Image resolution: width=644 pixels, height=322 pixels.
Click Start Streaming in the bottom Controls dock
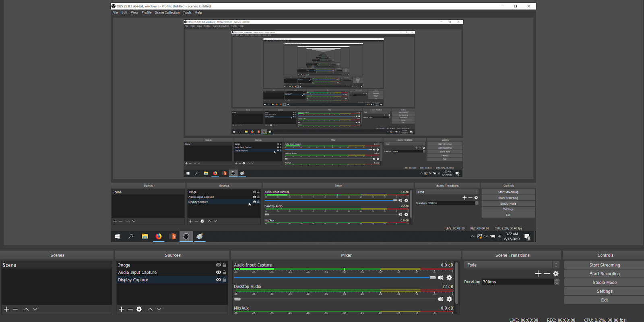tap(604, 265)
